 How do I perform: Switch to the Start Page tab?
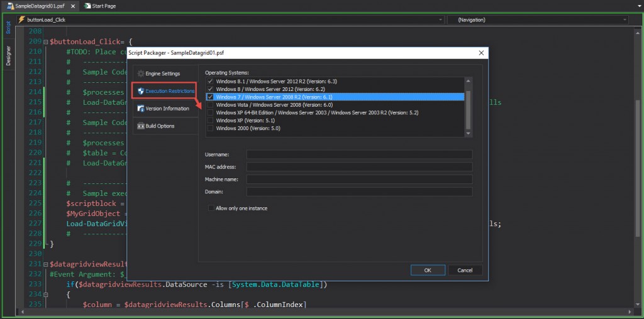click(x=101, y=6)
